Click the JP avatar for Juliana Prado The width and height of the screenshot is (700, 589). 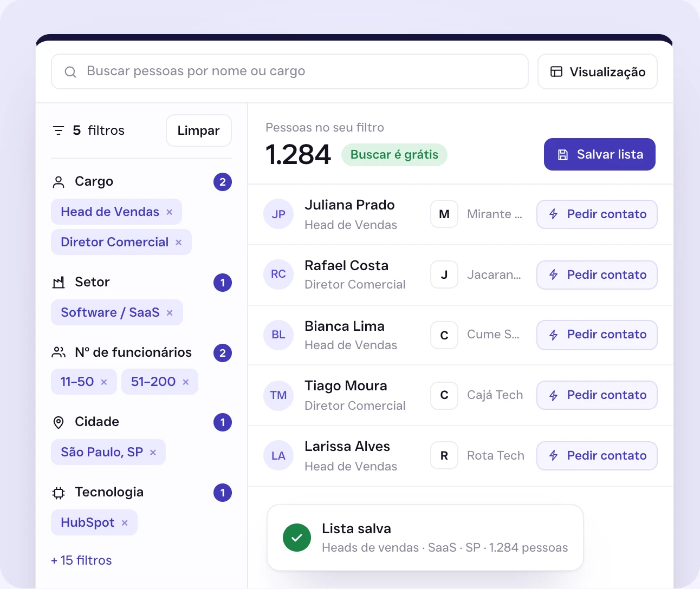point(278,214)
